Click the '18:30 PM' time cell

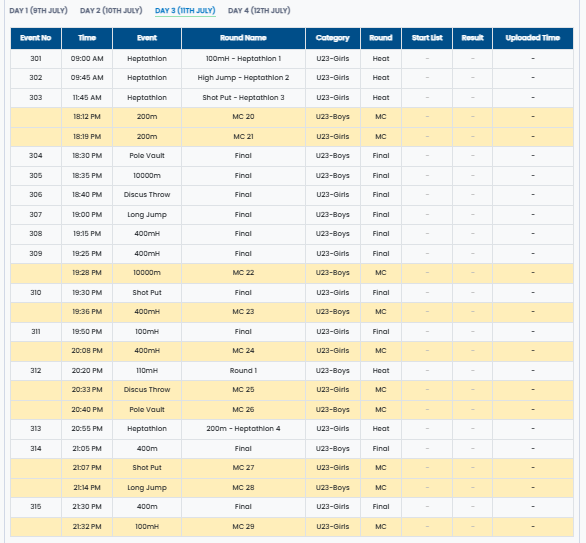87,156
